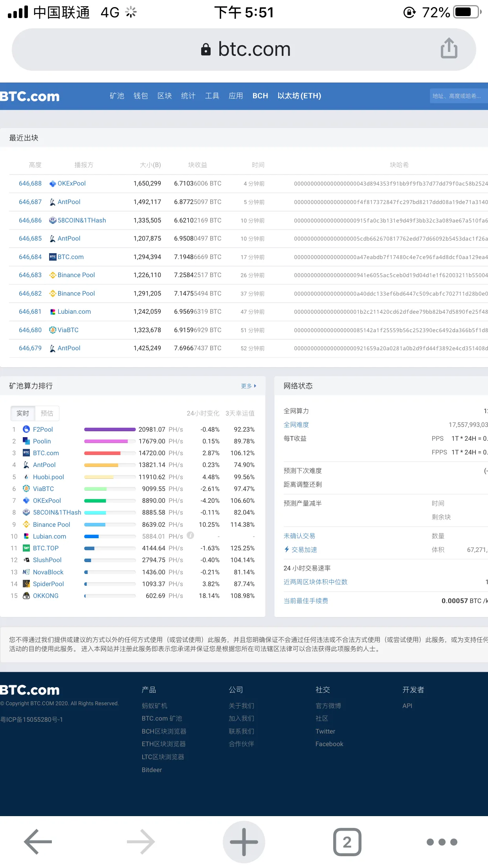This screenshot has width=488, height=868.
Task: Open block height 646,679 link
Action: click(30, 348)
